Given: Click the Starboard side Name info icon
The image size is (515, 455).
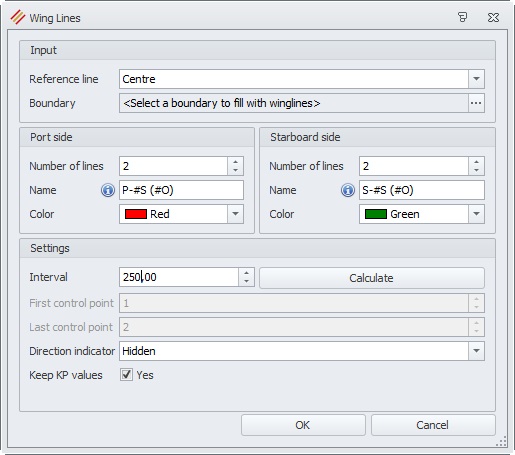Looking at the screenshot, I should 348,190.
